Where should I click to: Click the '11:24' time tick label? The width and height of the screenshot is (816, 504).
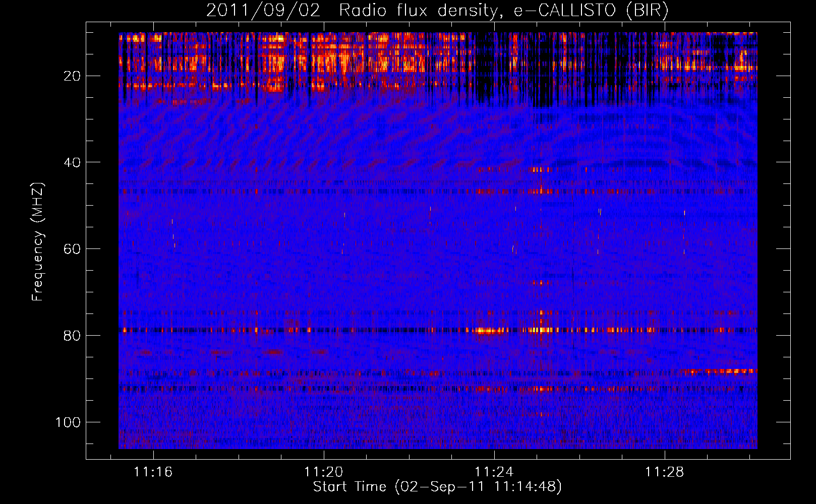coord(494,472)
